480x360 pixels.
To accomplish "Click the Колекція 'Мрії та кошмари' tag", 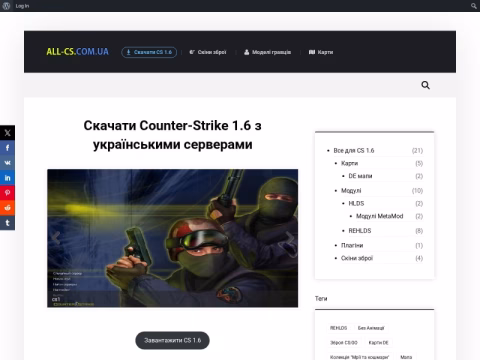I will [359, 357].
